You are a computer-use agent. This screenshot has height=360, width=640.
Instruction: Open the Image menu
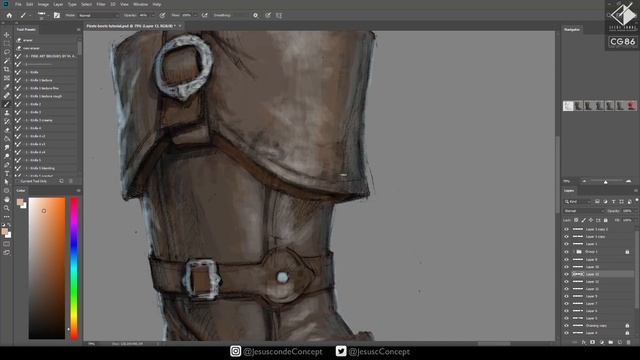(43, 4)
